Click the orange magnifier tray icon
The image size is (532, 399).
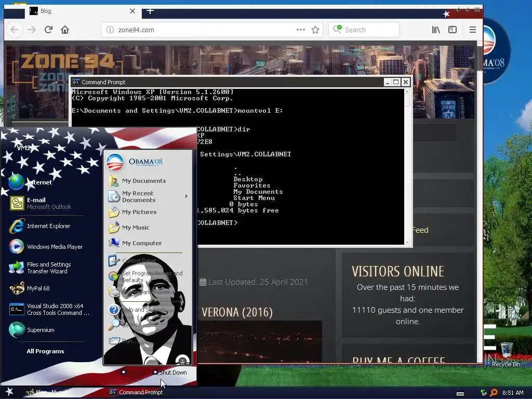pyautogui.click(x=494, y=393)
